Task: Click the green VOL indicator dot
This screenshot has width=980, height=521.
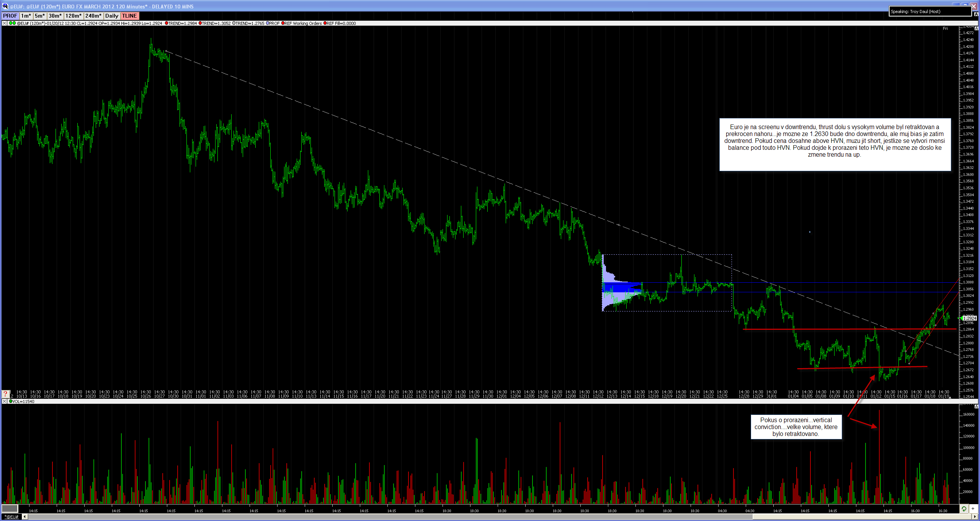Action: pos(10,401)
